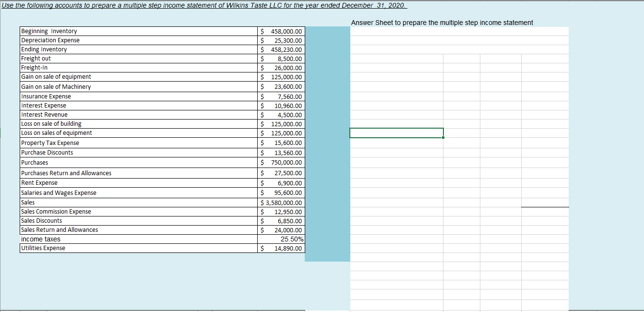
Task: Select the Beginning Inventory label cell
Action: pos(139,31)
